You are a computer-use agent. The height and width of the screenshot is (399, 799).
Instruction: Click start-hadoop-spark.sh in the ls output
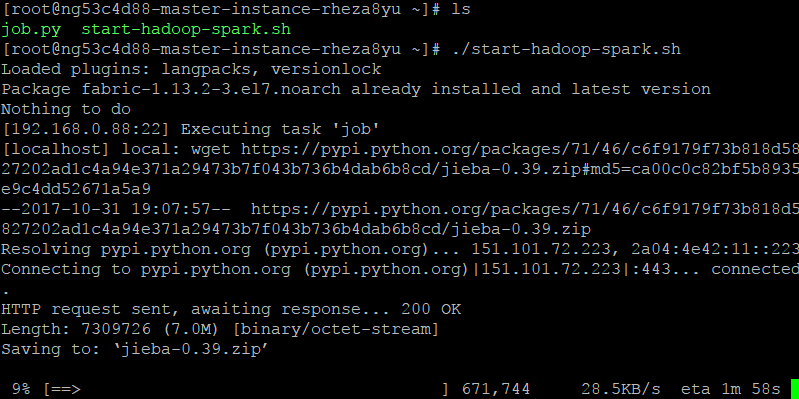tap(186, 30)
